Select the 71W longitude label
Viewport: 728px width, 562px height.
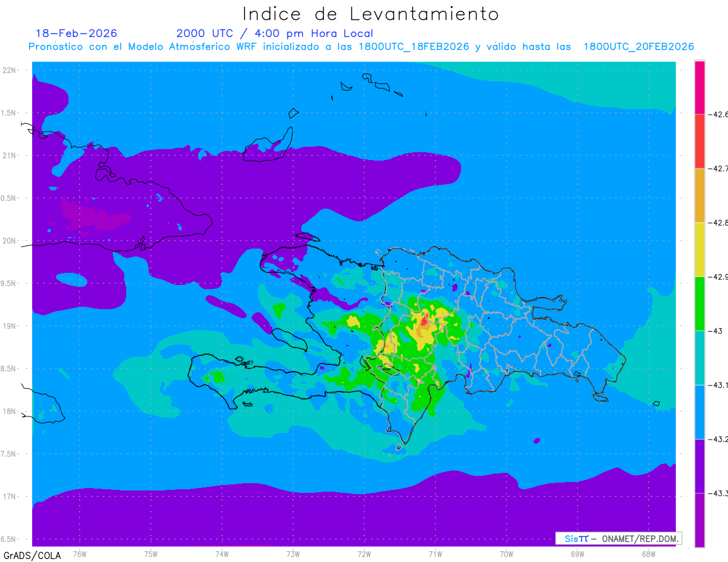click(435, 554)
